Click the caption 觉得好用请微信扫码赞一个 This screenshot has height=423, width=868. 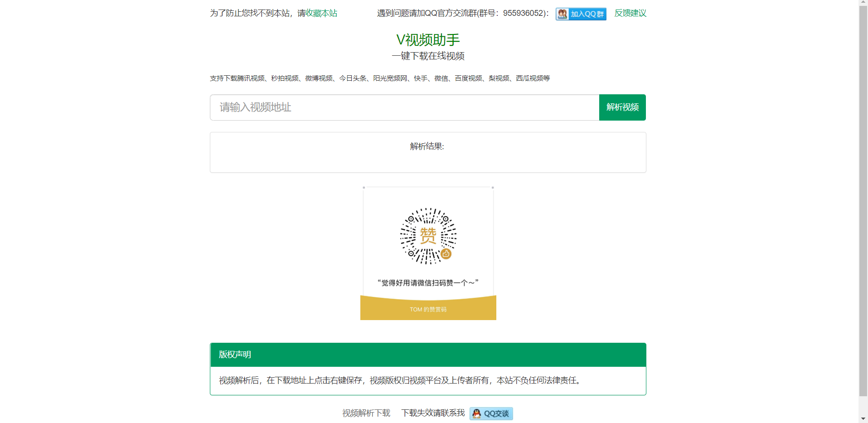pos(428,283)
